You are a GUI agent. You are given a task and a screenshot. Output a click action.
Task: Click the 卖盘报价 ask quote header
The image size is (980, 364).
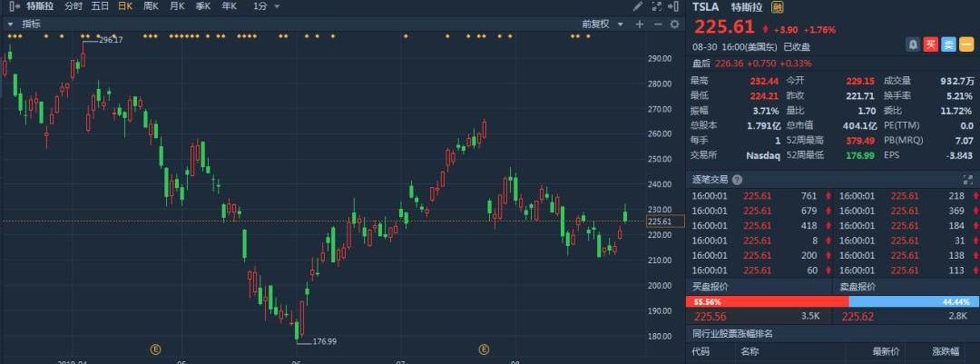tap(857, 287)
